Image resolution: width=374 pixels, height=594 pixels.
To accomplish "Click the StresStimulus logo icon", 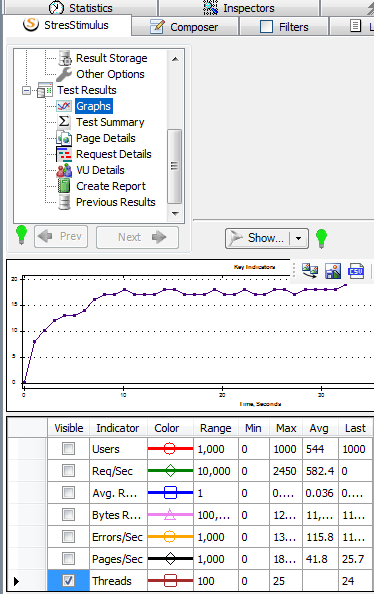I will tap(31, 24).
